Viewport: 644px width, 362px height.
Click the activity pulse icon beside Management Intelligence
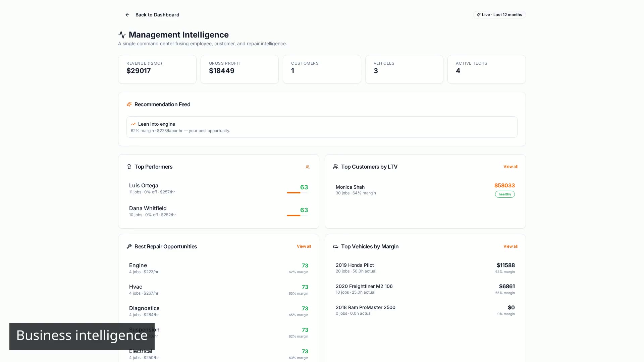coord(122,35)
